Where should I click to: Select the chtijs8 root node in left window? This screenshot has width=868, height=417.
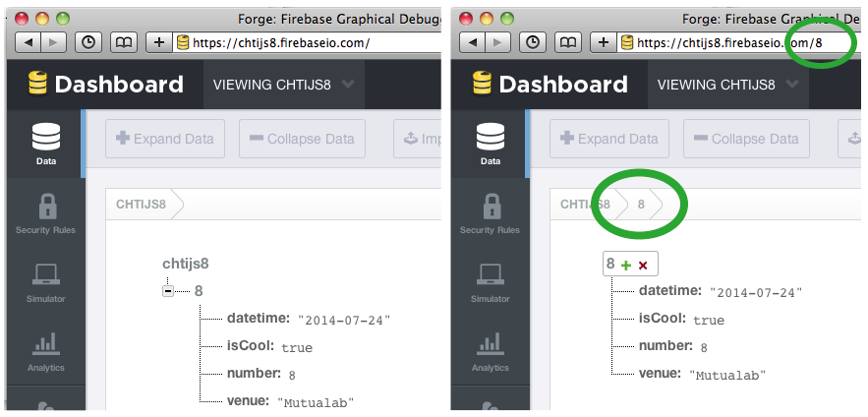[186, 263]
